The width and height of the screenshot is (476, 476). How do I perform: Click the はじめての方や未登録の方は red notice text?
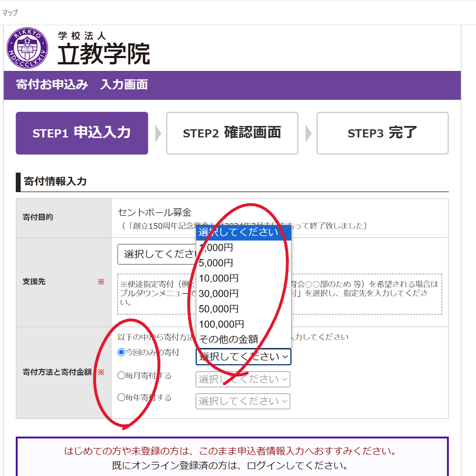point(231,451)
